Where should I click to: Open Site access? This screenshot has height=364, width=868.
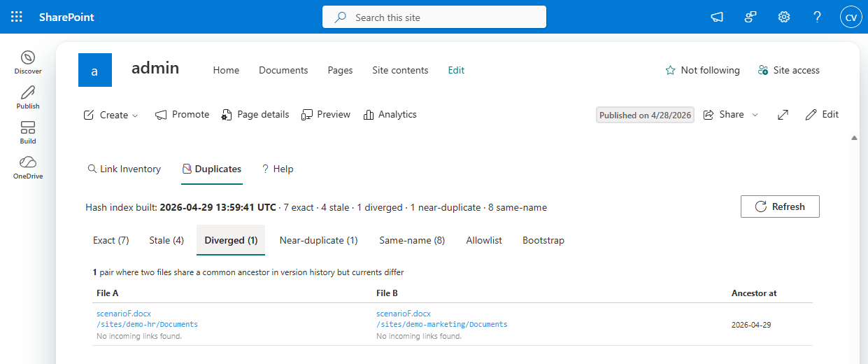[x=789, y=70]
